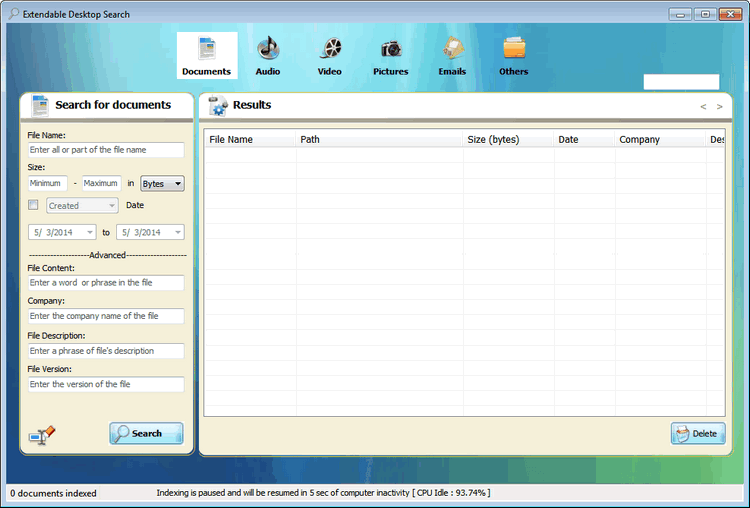Click the Results gear icon
Screen dimensions: 750x508
[x=218, y=106]
